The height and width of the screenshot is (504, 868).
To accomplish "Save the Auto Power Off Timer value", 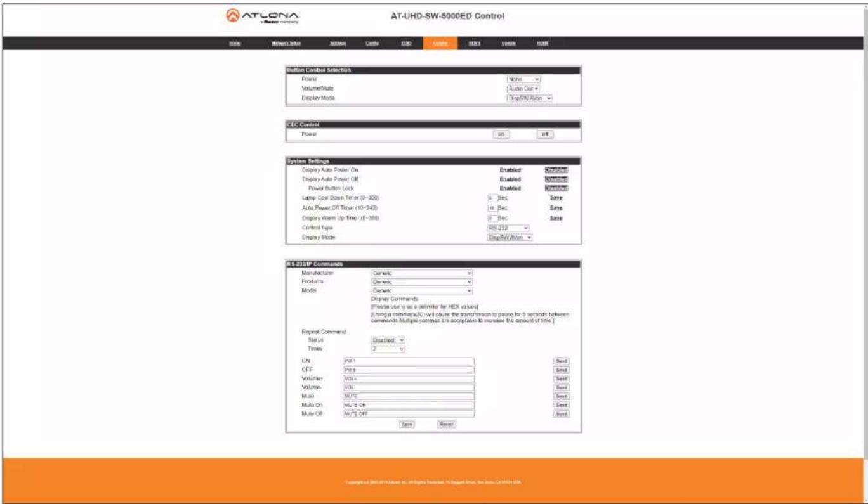I will pyautogui.click(x=556, y=208).
